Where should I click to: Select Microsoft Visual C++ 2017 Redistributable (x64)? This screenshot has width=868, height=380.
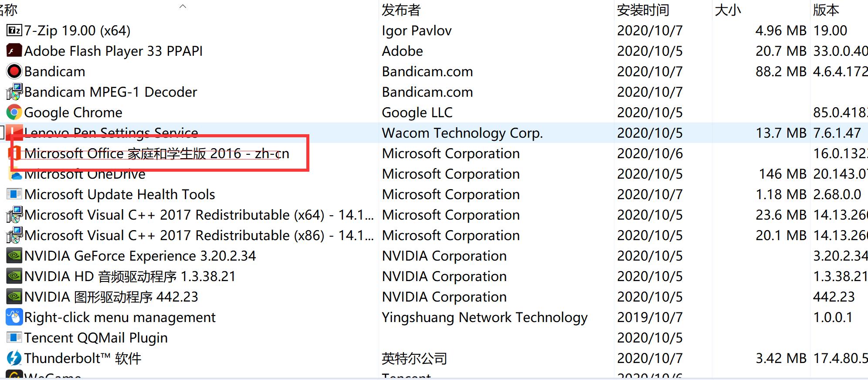coord(192,214)
